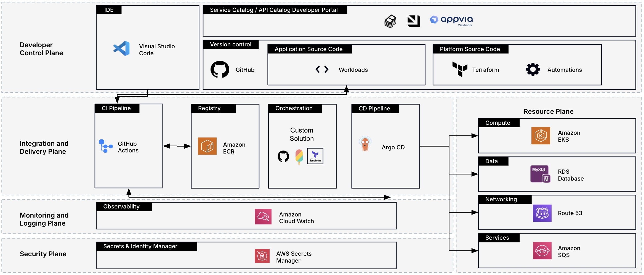The height and width of the screenshot is (275, 644).
Task: Select the Argo CD octopus mascot icon
Action: [365, 144]
